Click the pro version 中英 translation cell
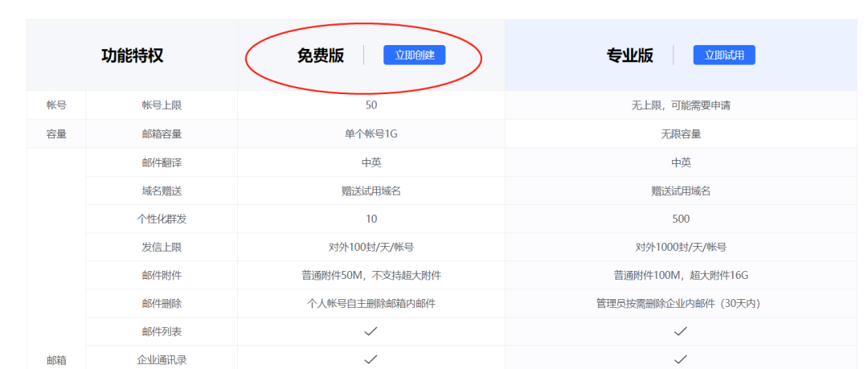 coord(681,162)
